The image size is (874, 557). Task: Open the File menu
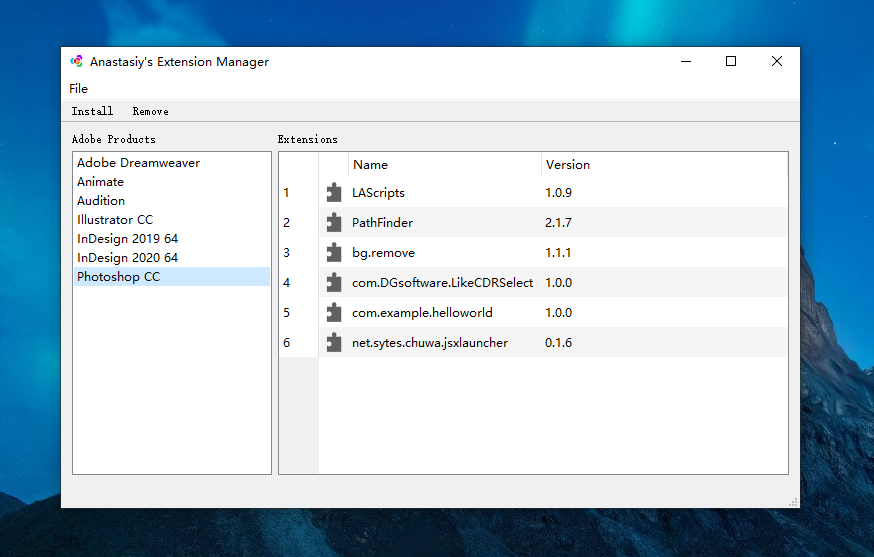pyautogui.click(x=78, y=88)
